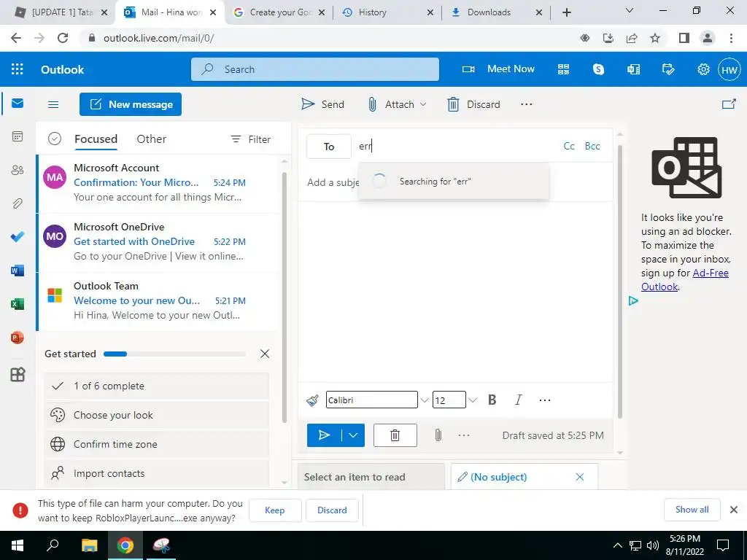747x560 pixels.
Task: Open the Word-style Immersive icon in header
Action: pyautogui.click(x=634, y=69)
